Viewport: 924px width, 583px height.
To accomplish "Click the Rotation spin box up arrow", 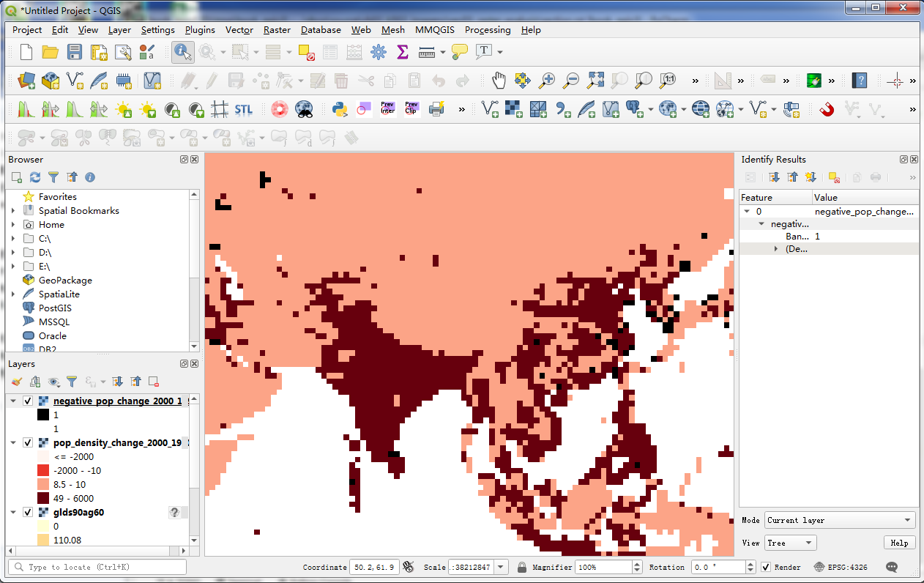I will click(750, 564).
